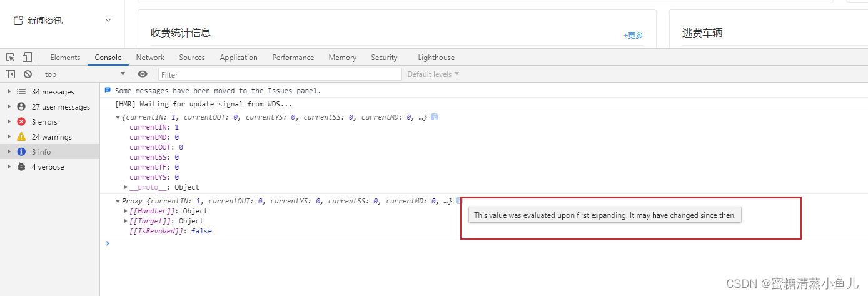This screenshot has width=868, height=296.
Task: Click the yellow warnings triangle icon
Action: [x=21, y=137]
